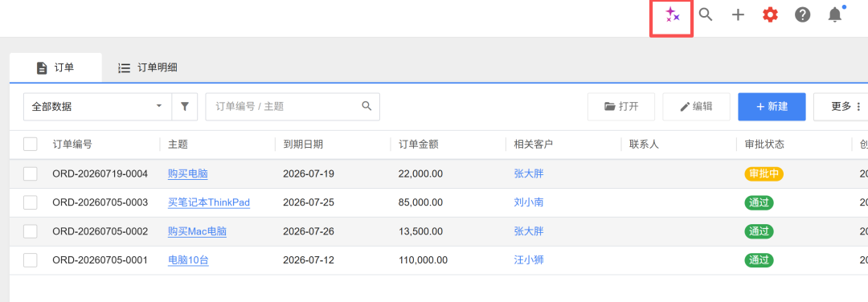Click 通过 badge in 购买Mac电脑 row
Viewport: 868px width, 302px height.
pyautogui.click(x=759, y=231)
